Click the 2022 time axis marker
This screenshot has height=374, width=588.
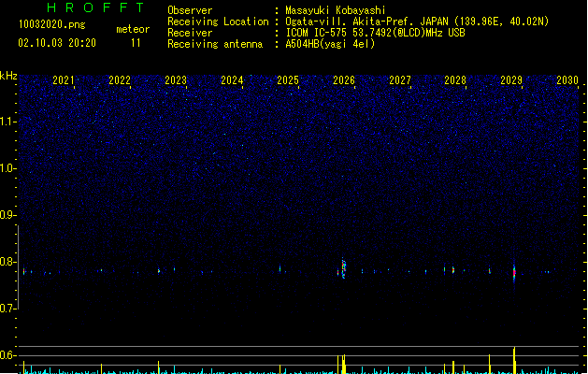(120, 79)
